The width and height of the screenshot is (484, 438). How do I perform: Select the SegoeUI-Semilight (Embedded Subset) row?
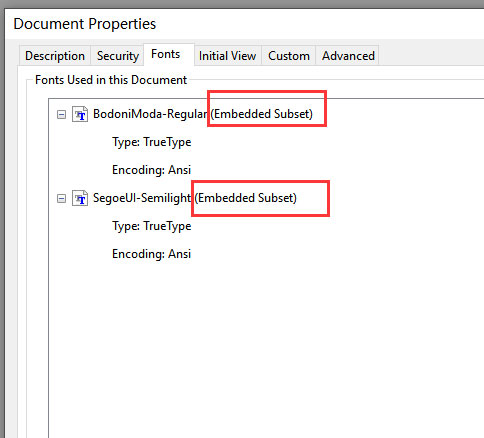coord(195,198)
